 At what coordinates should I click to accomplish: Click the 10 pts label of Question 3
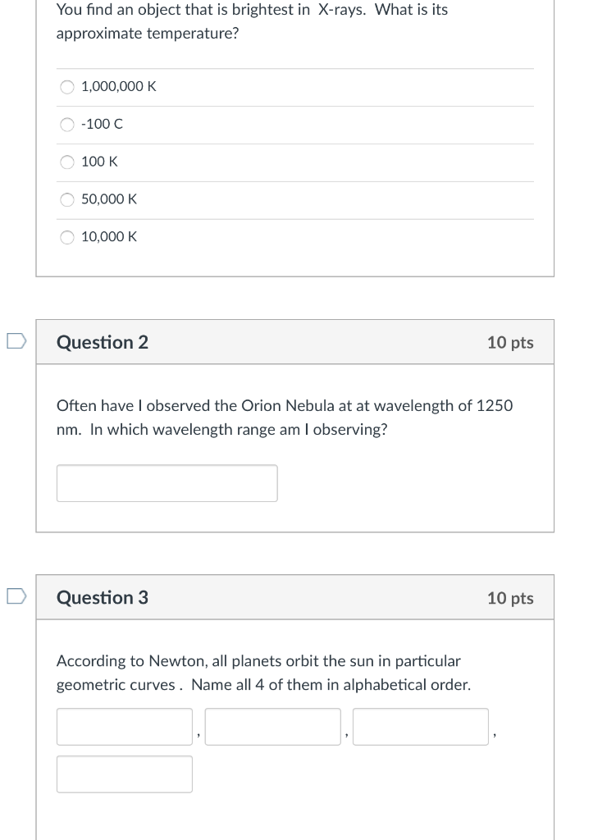coord(510,598)
